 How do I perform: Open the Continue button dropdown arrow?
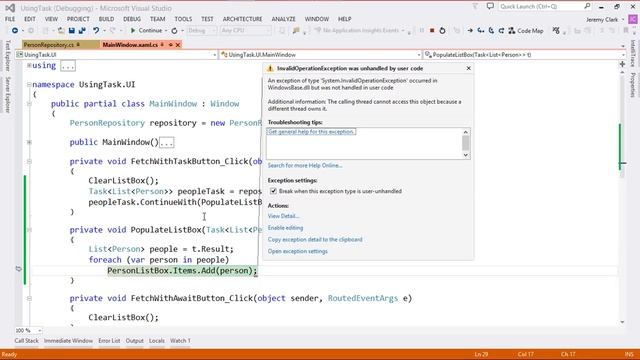click(x=166, y=31)
